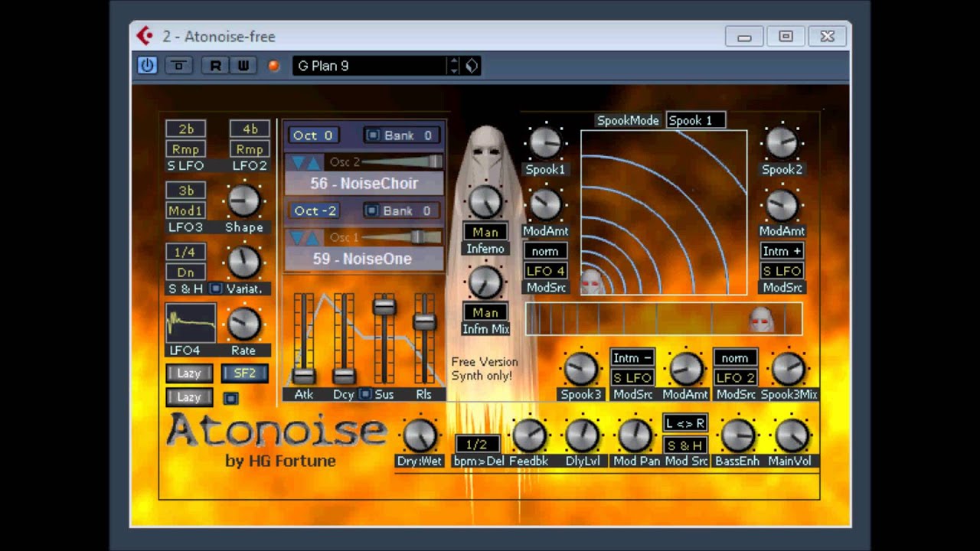Toggle the small switch beside Sus
Viewport: 980px width, 551px height.
pyautogui.click(x=365, y=394)
